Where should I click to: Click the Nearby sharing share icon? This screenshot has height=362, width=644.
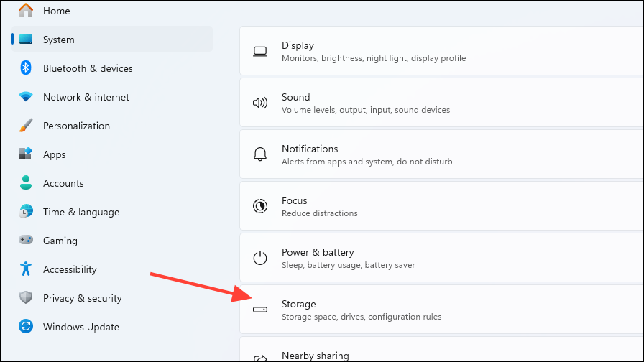pos(260,358)
